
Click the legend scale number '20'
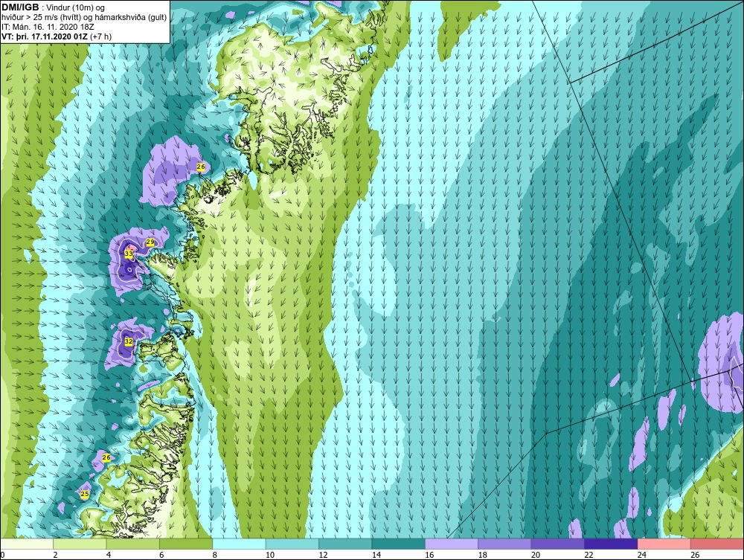(536, 555)
